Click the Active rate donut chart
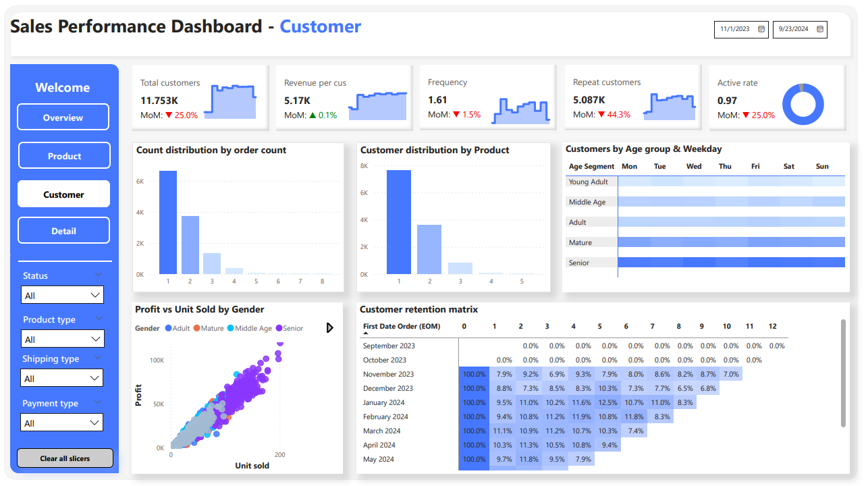The height and width of the screenshot is (486, 868). (x=803, y=105)
